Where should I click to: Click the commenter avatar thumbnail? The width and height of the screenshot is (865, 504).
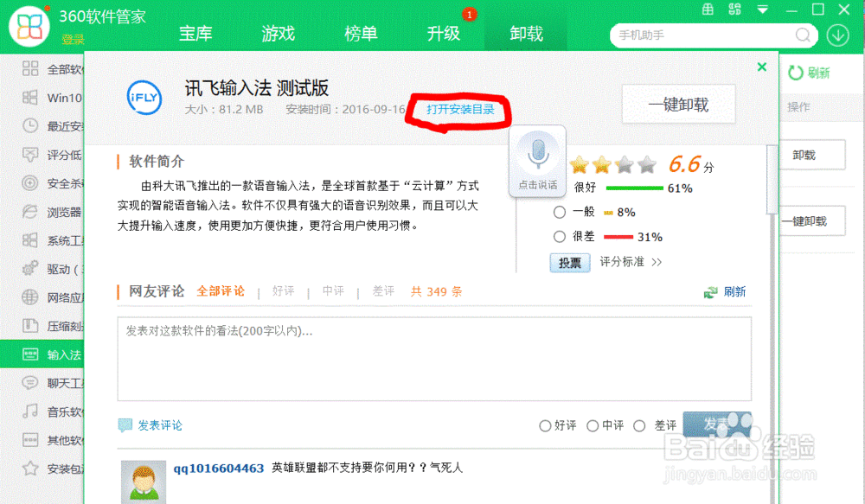[x=144, y=482]
